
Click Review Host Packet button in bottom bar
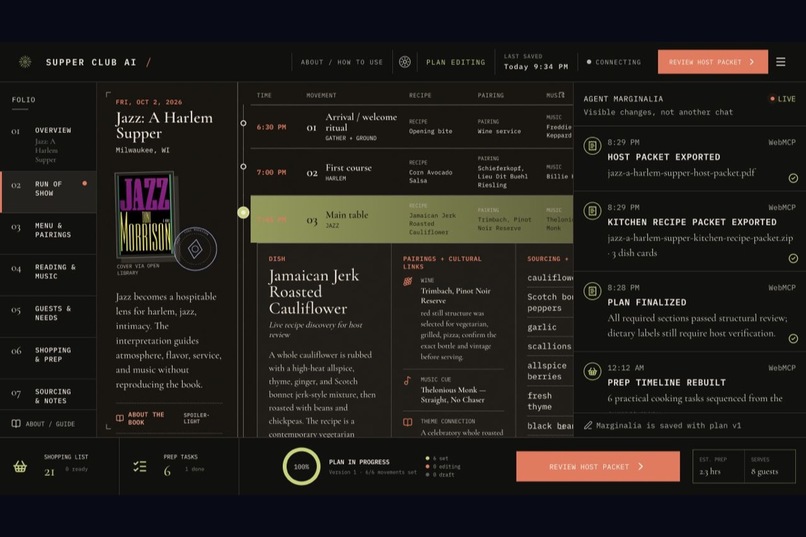pyautogui.click(x=597, y=467)
